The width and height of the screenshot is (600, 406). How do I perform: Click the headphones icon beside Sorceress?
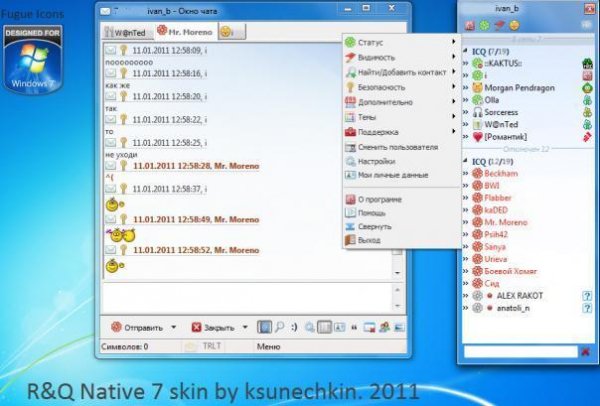pos(477,113)
